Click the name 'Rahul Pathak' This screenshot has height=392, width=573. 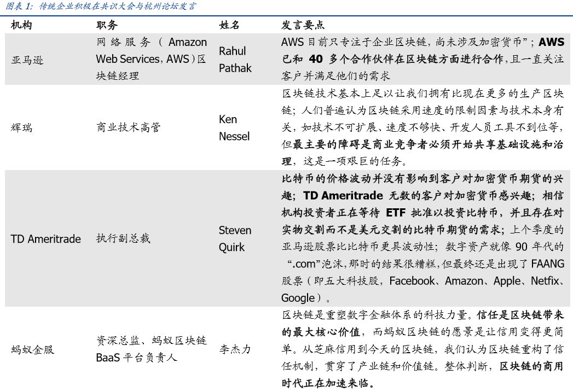pos(235,59)
